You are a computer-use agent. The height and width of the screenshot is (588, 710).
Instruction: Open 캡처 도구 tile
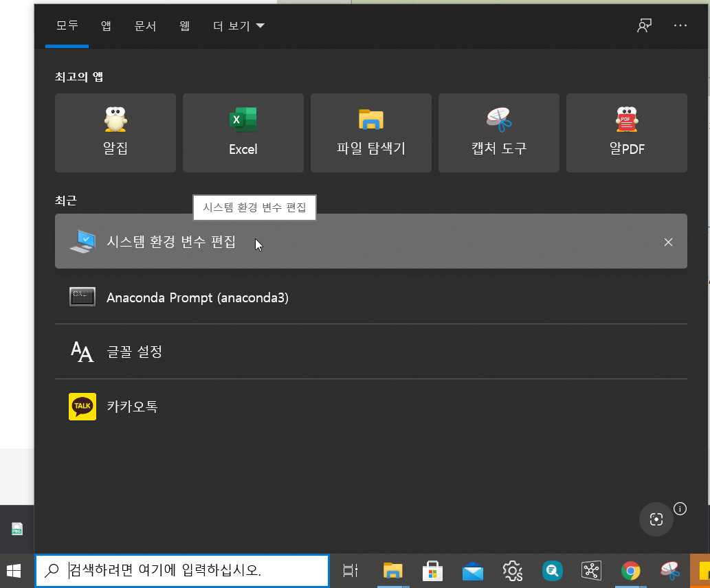pos(498,133)
